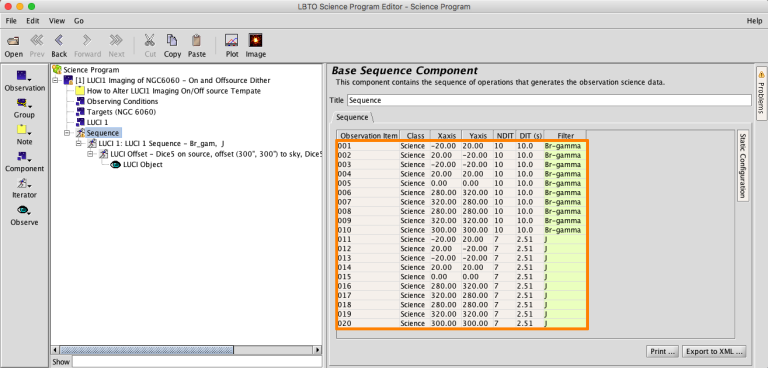Select the Sequence tab
Viewport: 768px width, 368px height.
click(352, 117)
